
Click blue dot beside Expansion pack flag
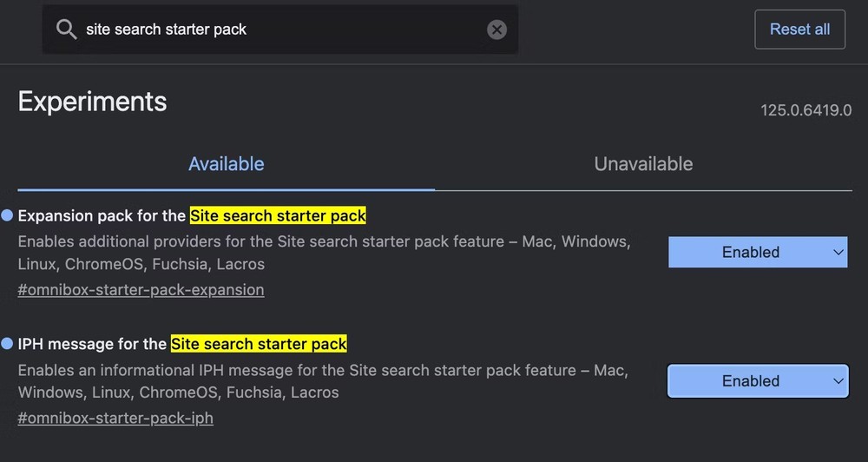click(8, 215)
